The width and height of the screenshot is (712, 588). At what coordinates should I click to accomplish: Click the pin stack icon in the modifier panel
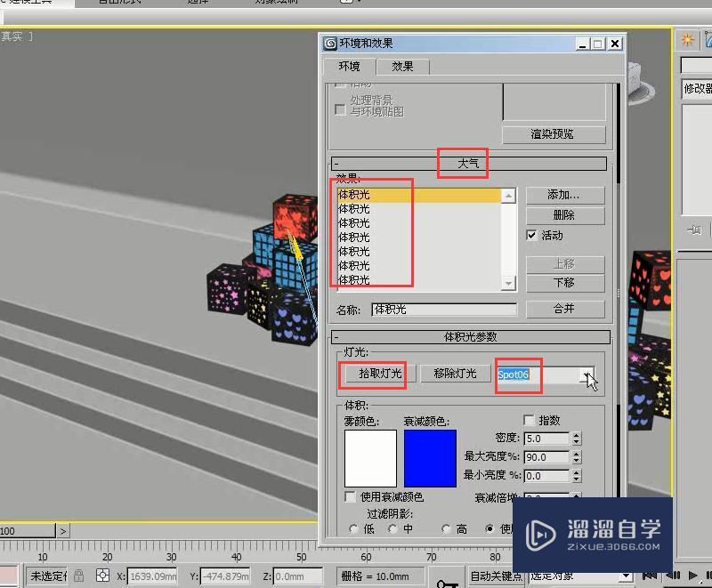click(x=695, y=230)
